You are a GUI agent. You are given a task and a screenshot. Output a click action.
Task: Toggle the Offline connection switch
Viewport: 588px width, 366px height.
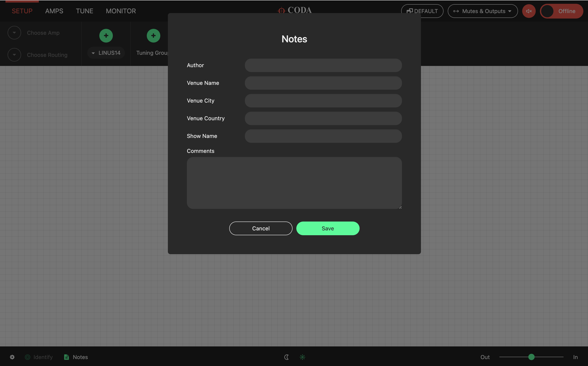(x=561, y=11)
